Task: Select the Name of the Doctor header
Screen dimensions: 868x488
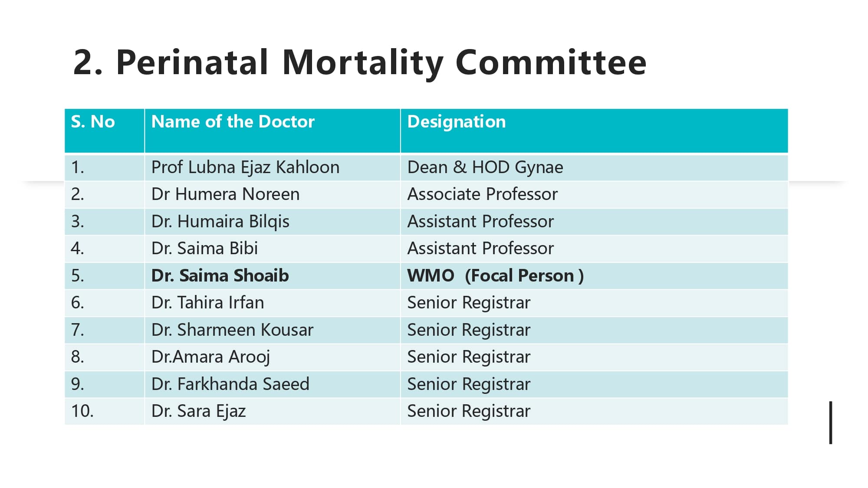Action: pos(272,131)
